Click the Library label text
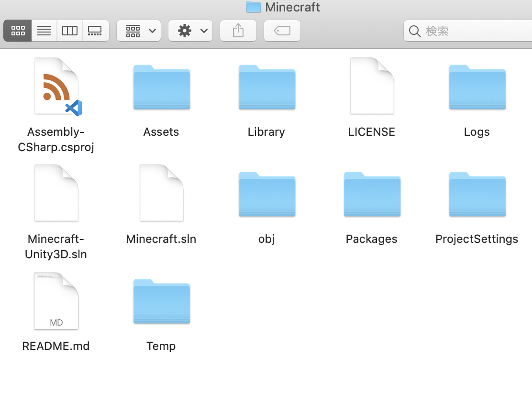This screenshot has width=532, height=415. (x=266, y=132)
